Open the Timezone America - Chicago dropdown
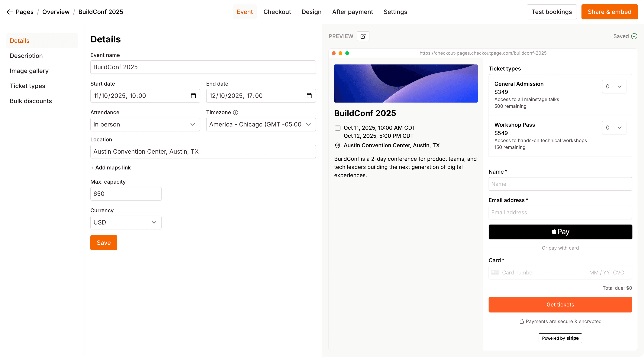This screenshot has height=357, width=644. (x=261, y=124)
